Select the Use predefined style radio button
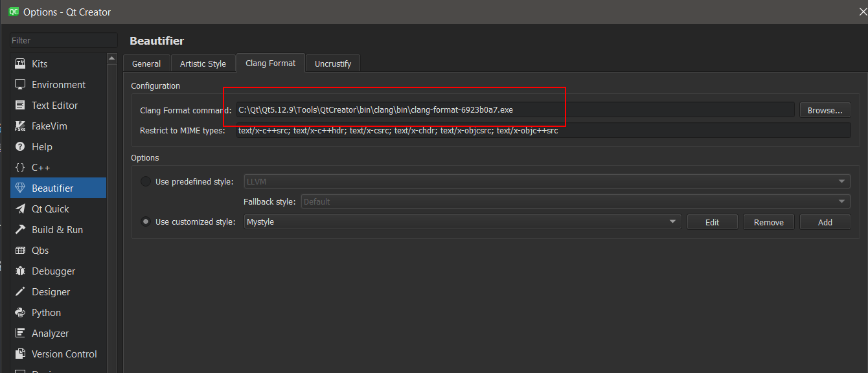Viewport: 868px width, 373px height. [x=146, y=181]
